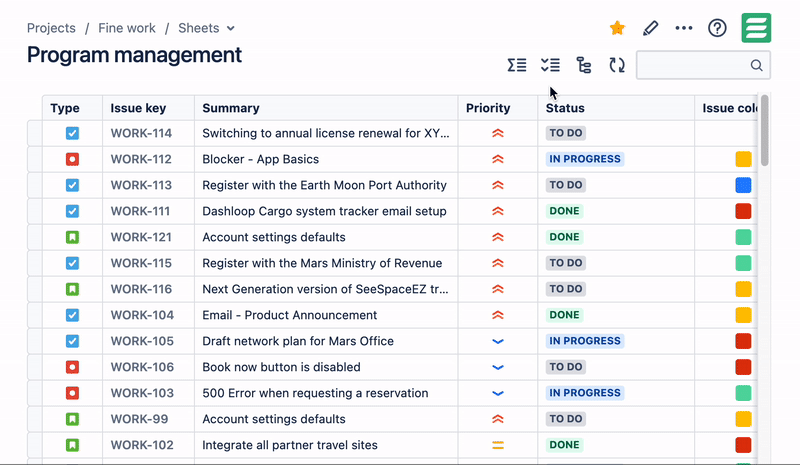Click the magnifier search icon
The width and height of the screenshot is (800, 465).
tap(757, 65)
